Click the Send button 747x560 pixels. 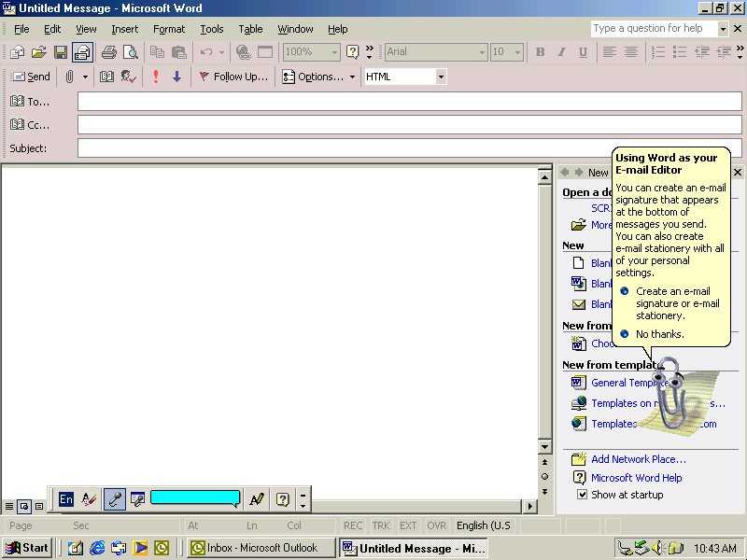click(x=31, y=77)
